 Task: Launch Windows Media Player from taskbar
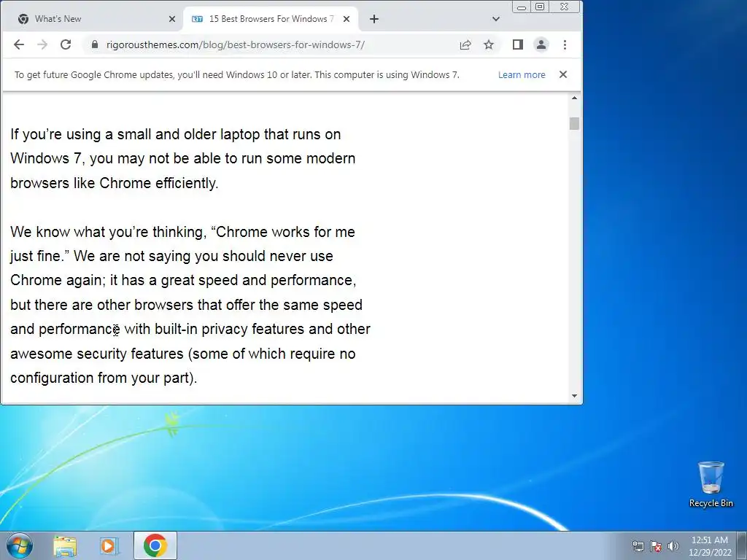tap(109, 545)
